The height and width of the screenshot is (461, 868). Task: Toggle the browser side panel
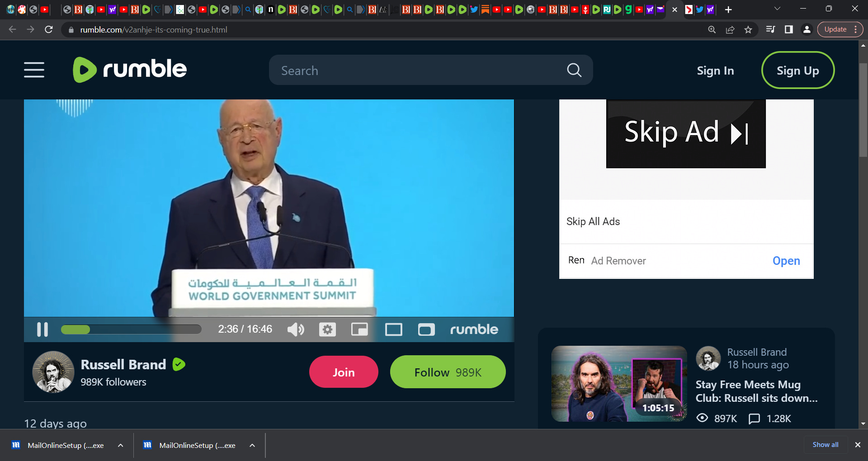[789, 29]
